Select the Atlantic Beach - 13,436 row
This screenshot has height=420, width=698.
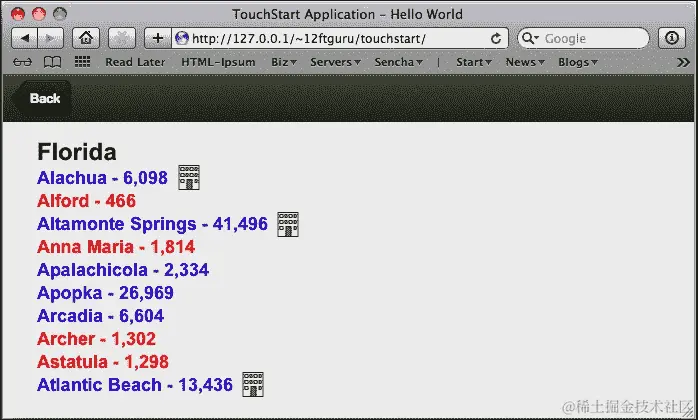point(135,385)
